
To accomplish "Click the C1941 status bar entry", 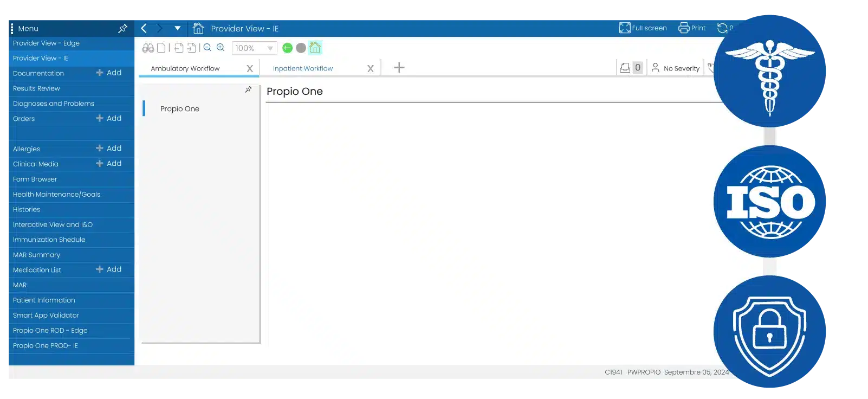I will coord(613,372).
